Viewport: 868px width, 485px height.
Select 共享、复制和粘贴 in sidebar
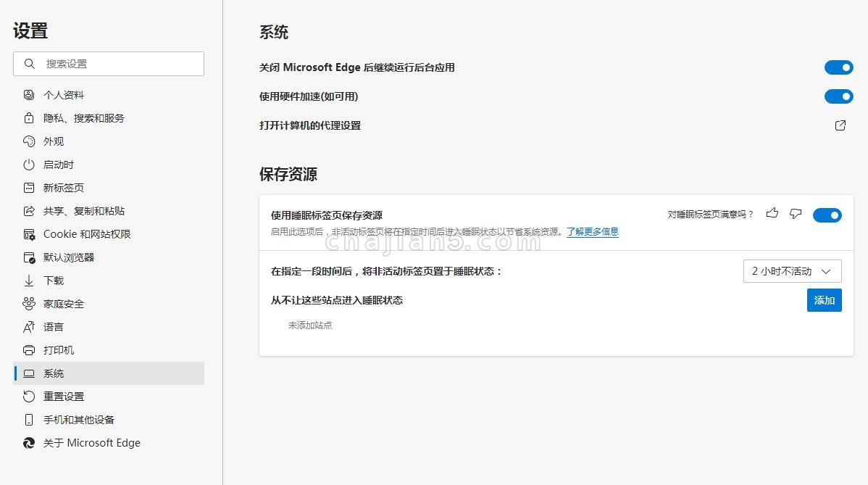(x=109, y=211)
